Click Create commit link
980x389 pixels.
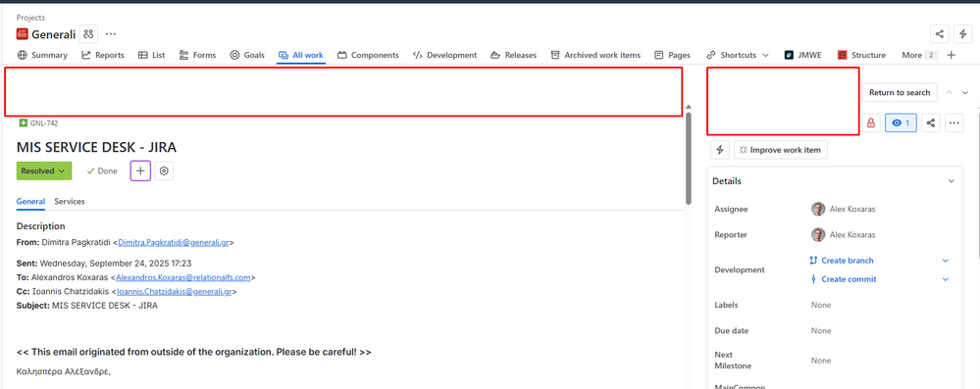point(843,279)
